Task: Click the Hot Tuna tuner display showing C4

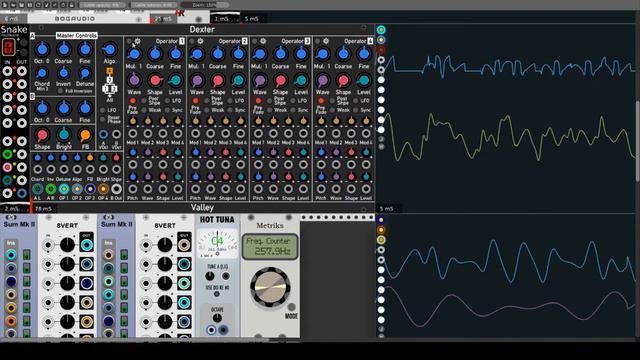Action: (217, 244)
